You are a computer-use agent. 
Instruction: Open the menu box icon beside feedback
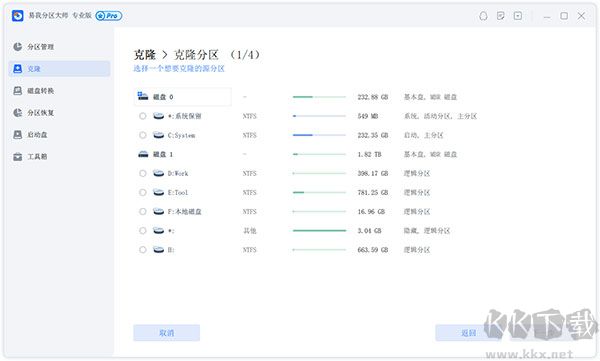point(518,16)
